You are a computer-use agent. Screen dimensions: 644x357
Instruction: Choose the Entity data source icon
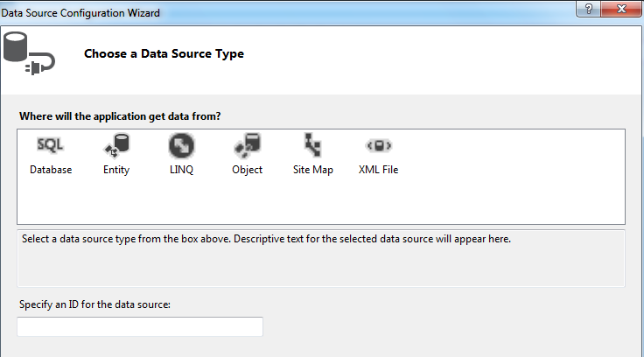click(x=115, y=144)
